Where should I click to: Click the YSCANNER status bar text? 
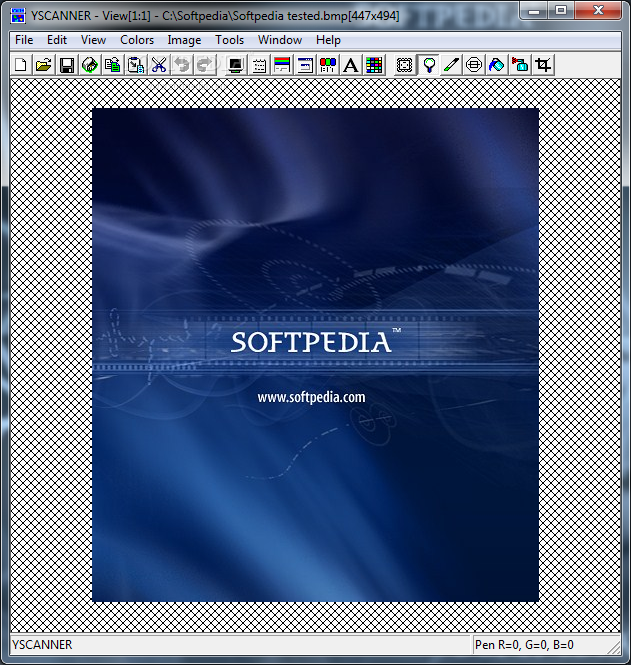tap(42, 645)
